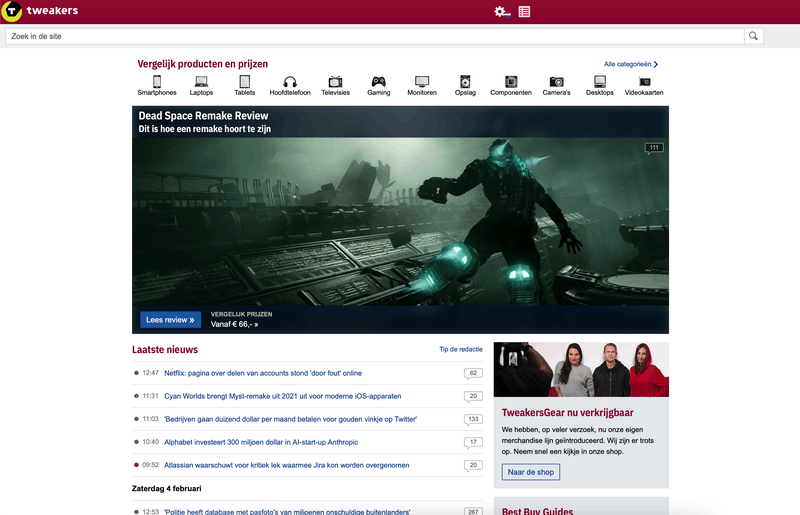Open the 111 comments bubble on Dead Space banner

[654, 148]
